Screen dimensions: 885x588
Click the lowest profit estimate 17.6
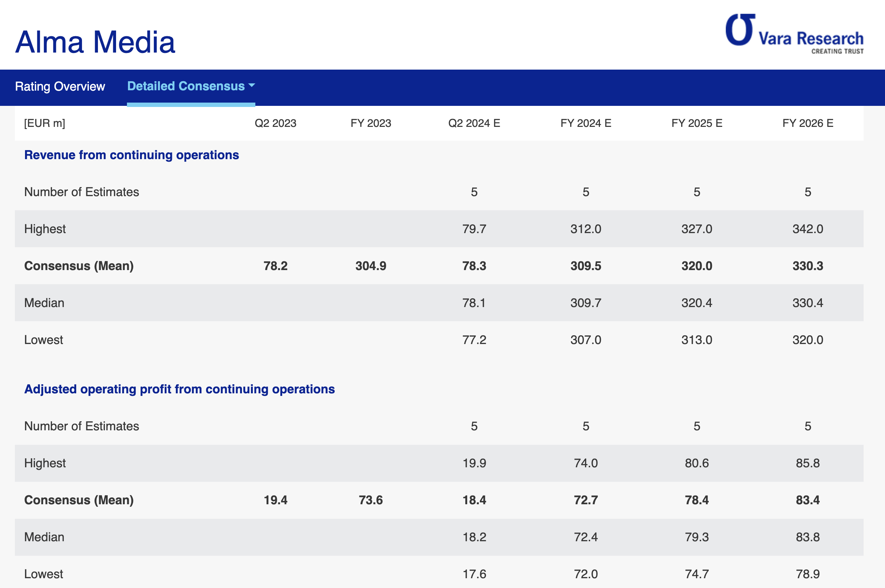pos(474,574)
